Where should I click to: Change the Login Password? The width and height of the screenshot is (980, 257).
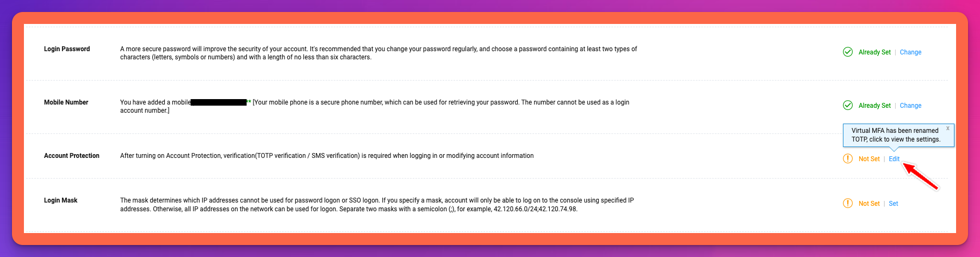(x=910, y=52)
